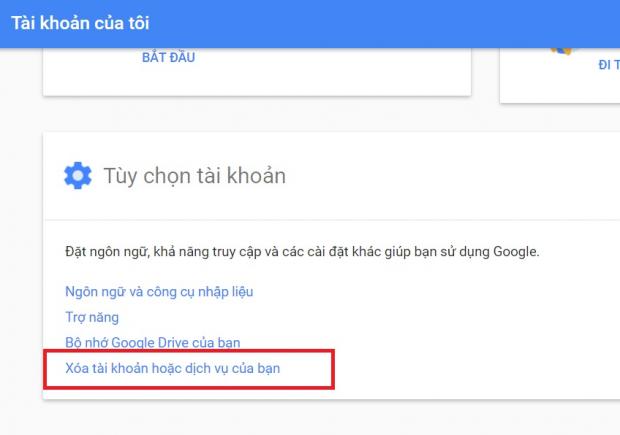Follow the partially visible "ĐI T" link
The width and height of the screenshot is (620, 435).
(x=608, y=65)
